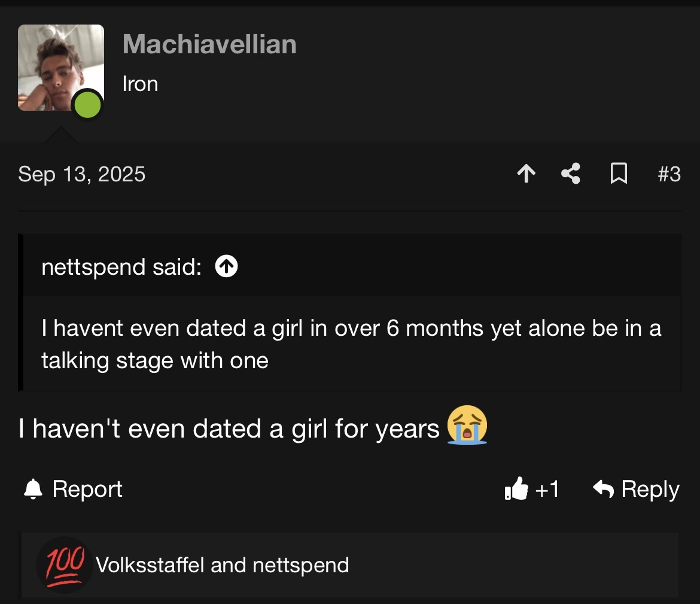Click the 'nettspend said:' quote header

[x=121, y=267]
